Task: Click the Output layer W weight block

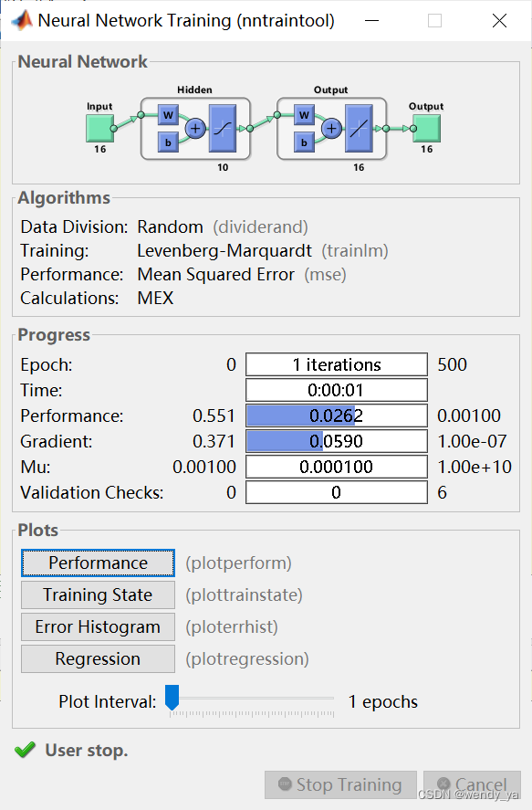Action: coord(304,115)
